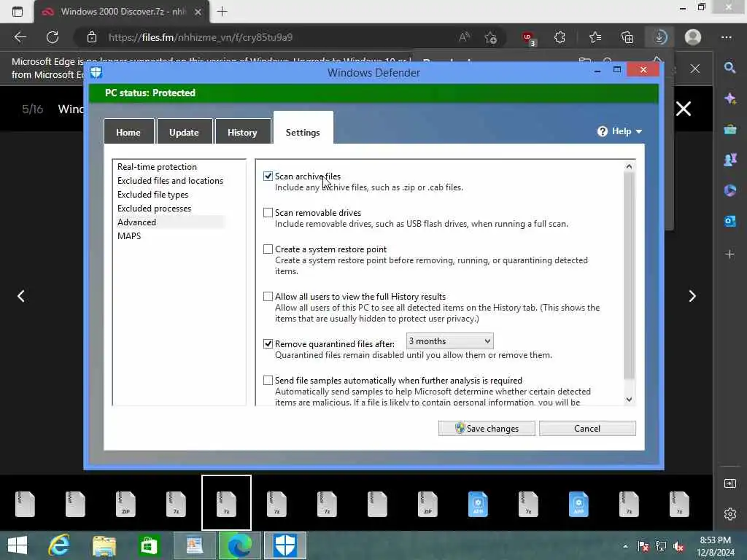Click Save changes button

coord(487,428)
